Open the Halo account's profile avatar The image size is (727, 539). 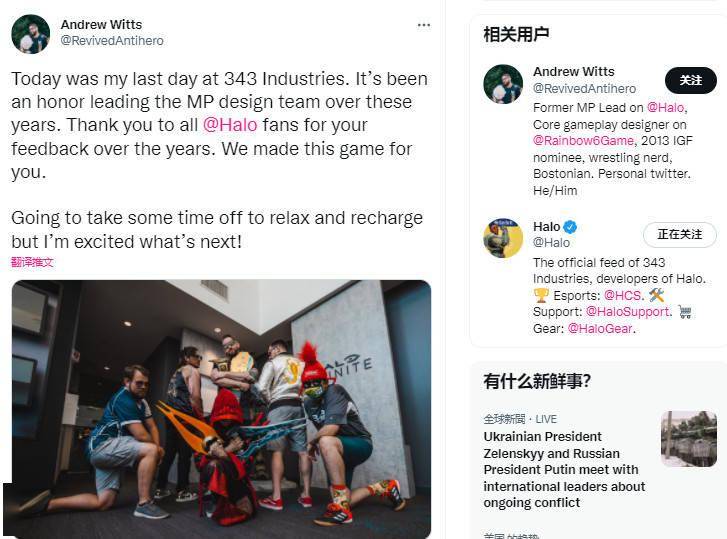coord(503,238)
